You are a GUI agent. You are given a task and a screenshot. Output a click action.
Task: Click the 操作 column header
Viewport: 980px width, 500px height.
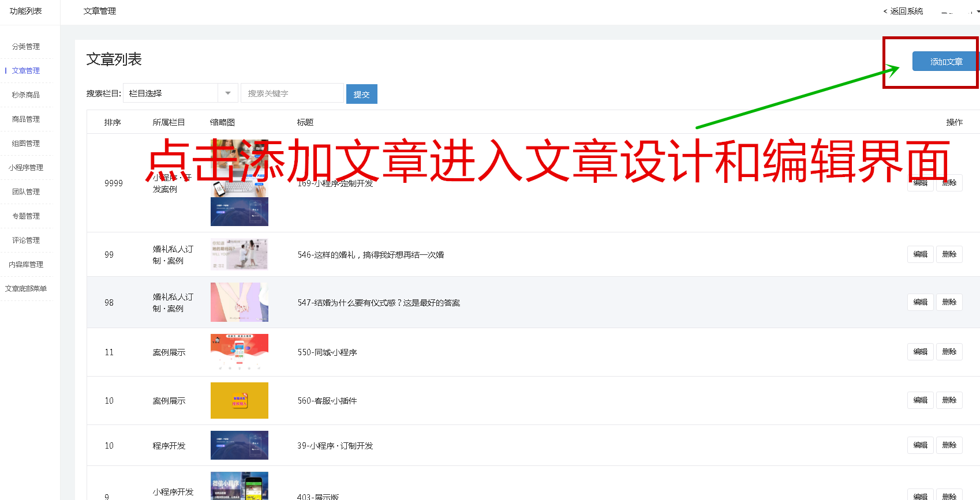954,122
